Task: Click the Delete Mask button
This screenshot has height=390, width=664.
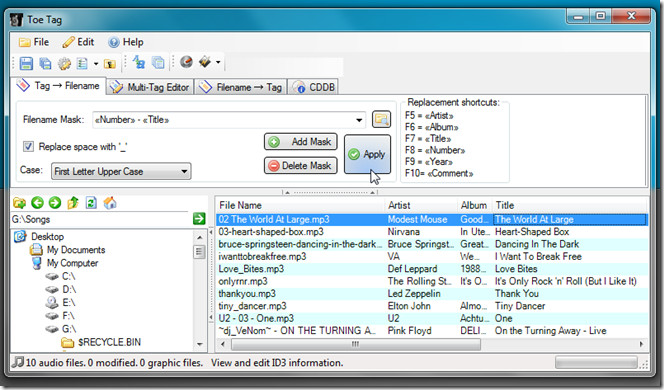Action: 301,166
